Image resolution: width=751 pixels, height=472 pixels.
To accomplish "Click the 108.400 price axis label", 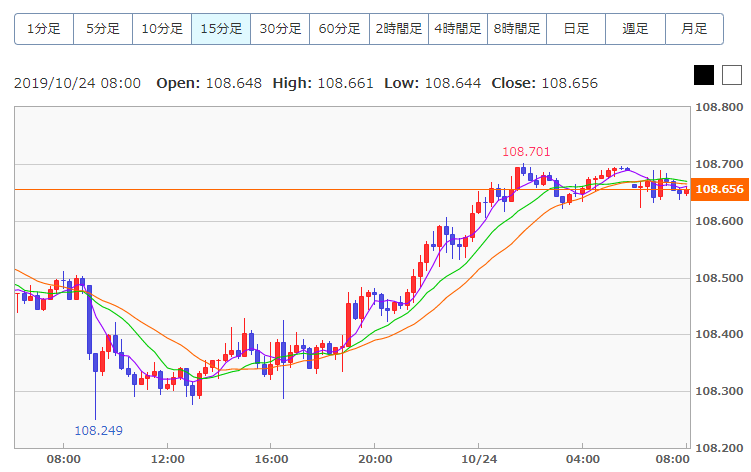I will (719, 334).
